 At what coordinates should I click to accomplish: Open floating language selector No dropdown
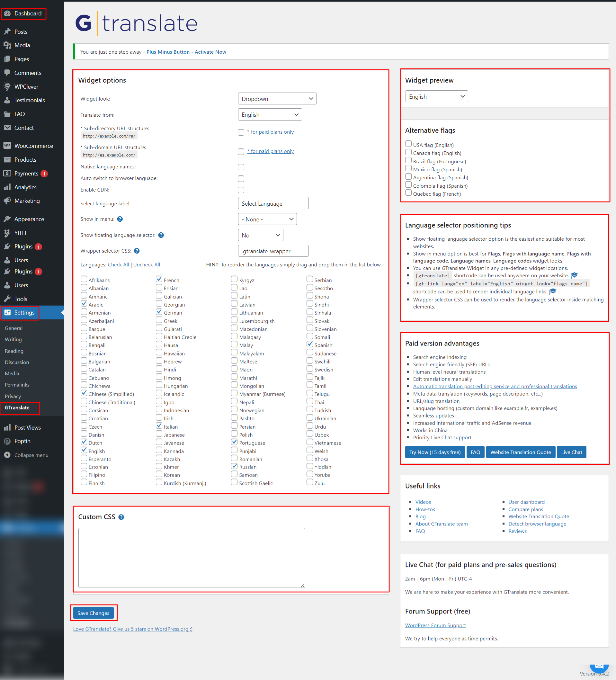(x=260, y=235)
